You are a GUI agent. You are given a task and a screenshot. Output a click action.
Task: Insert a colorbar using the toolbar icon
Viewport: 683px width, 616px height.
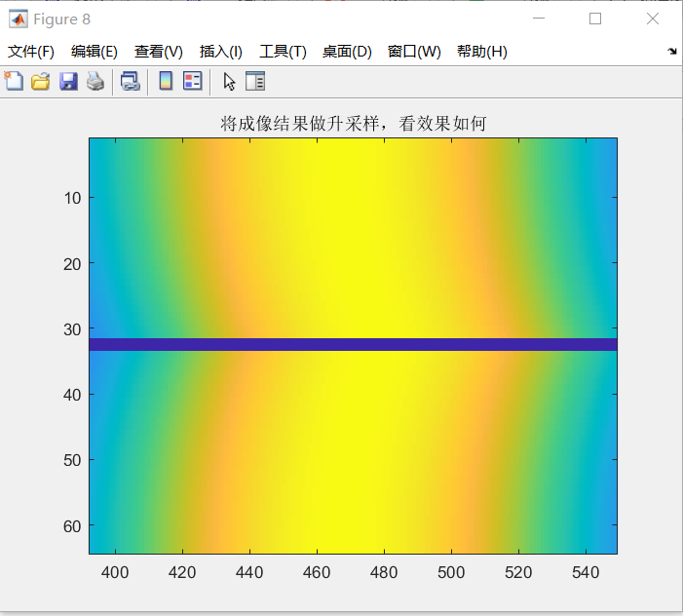pyautogui.click(x=166, y=81)
